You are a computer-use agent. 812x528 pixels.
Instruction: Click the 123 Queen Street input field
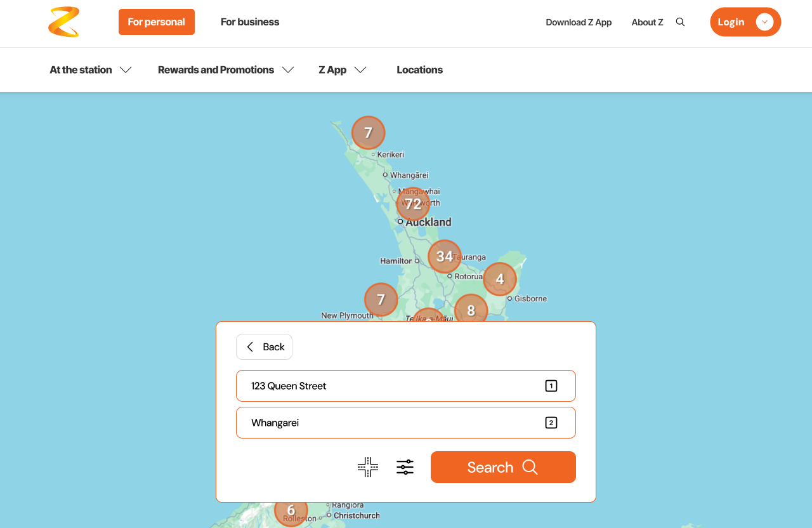[406, 386]
